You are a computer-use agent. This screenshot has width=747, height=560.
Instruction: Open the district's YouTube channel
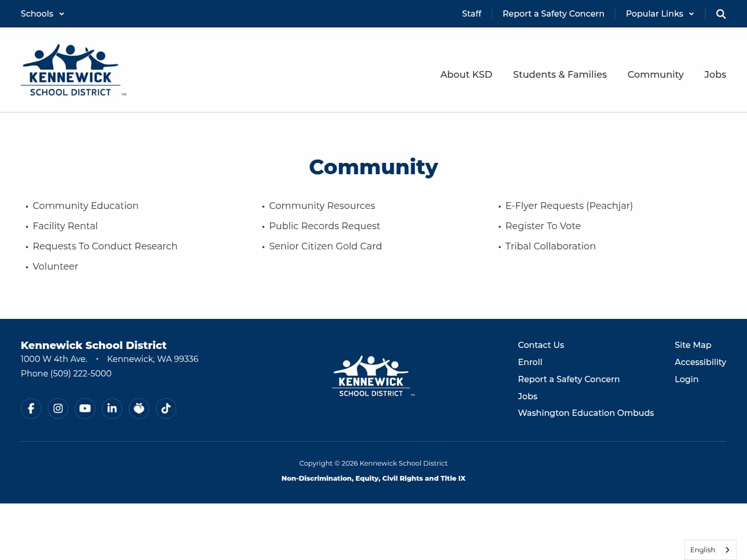coord(85,408)
